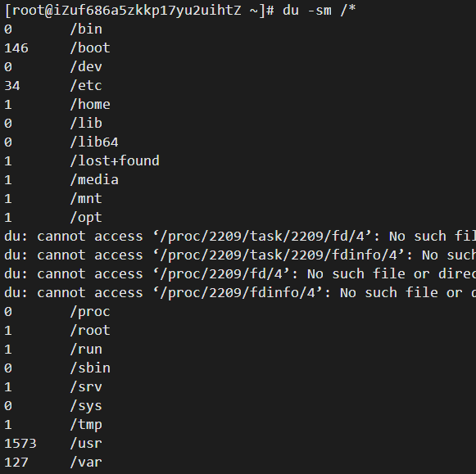Select the /media directory line
476x474 pixels.
61,180
